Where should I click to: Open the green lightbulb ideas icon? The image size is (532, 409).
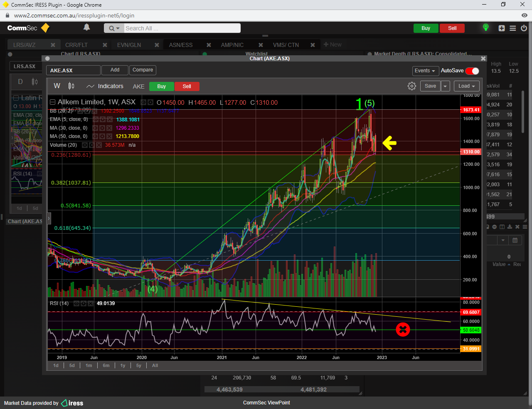point(485,27)
